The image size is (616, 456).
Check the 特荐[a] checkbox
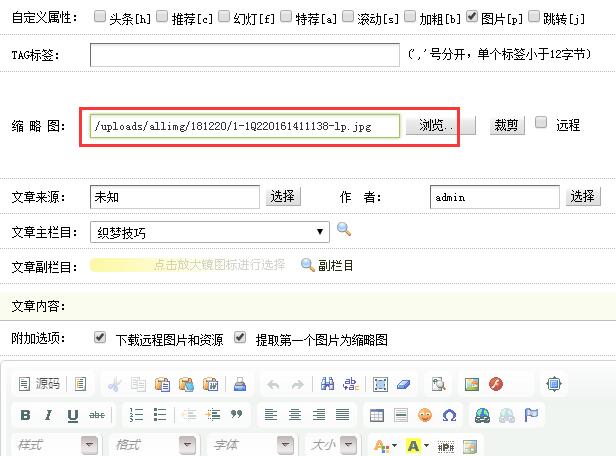click(x=286, y=16)
